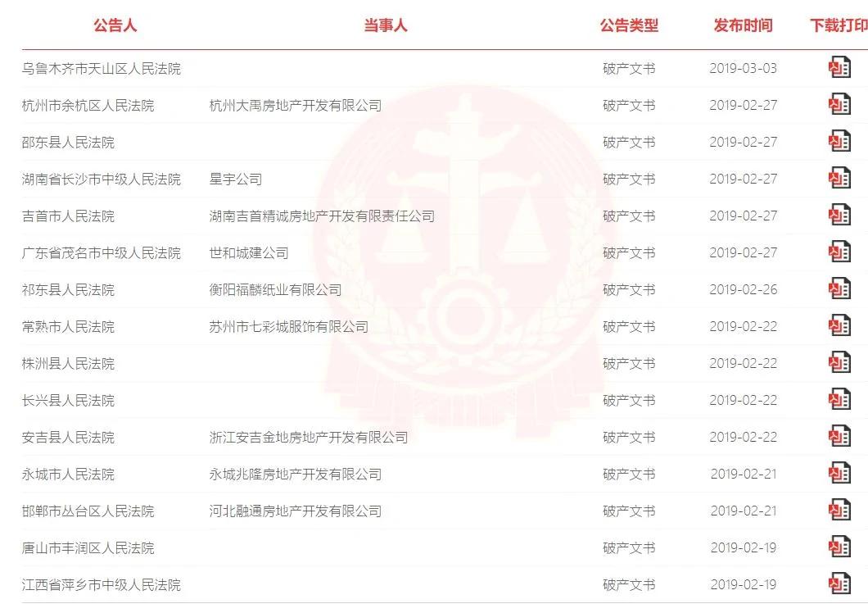868x613 pixels.
Task: Click 苏州市七彩城服饰有限公司 link
Action: pyautogui.click(x=289, y=326)
